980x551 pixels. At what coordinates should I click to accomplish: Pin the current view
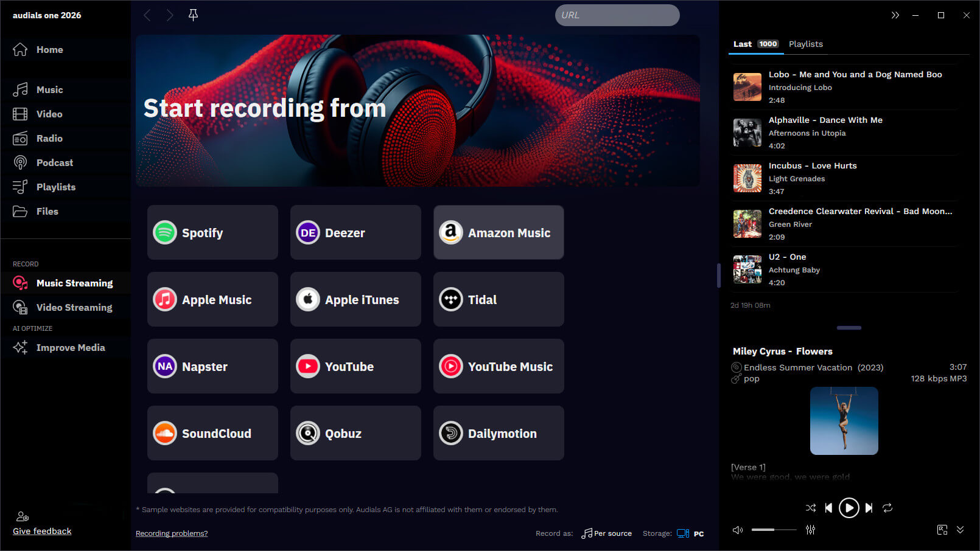coord(193,15)
